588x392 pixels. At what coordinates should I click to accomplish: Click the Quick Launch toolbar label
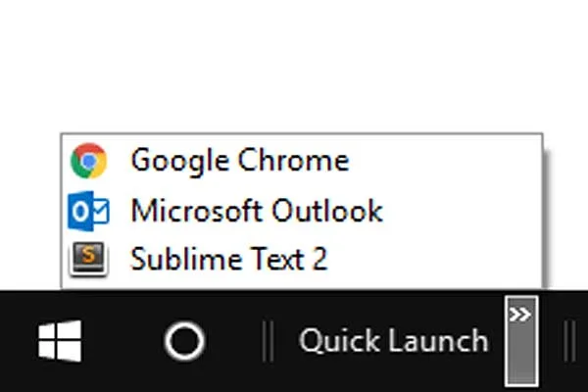tap(393, 341)
